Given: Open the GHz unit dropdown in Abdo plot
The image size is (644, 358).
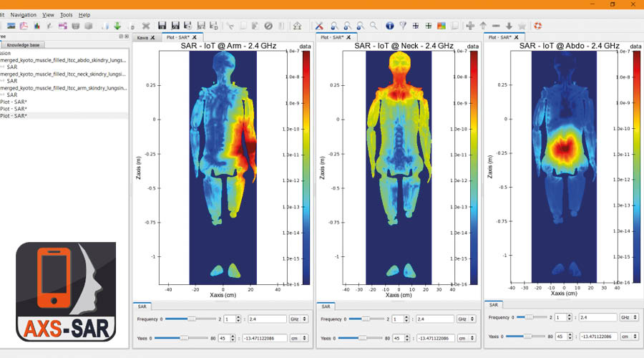Looking at the screenshot, I should coord(629,316).
